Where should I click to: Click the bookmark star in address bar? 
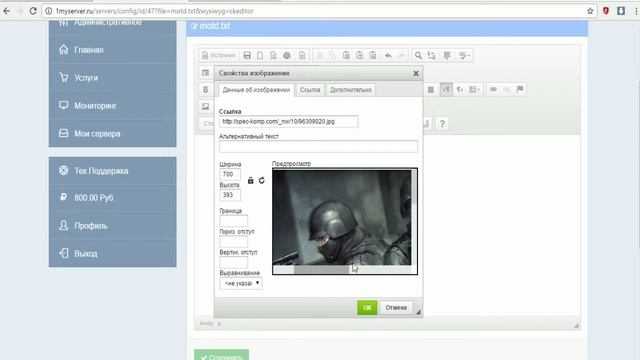tap(590, 11)
